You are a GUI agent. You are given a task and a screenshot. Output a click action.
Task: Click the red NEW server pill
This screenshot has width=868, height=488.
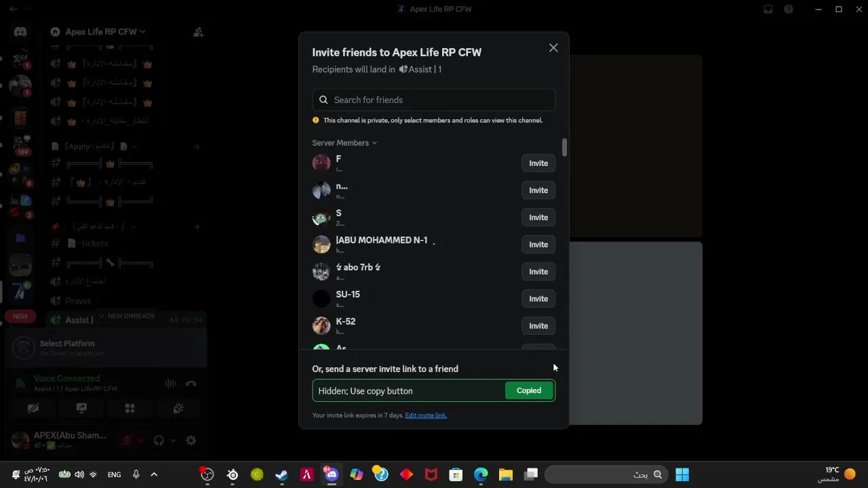tap(20, 316)
